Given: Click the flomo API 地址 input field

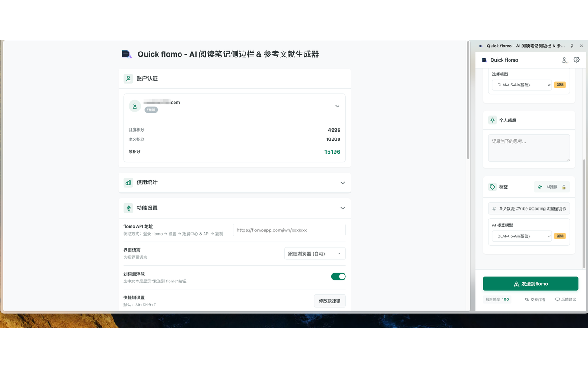Looking at the screenshot, I should (289, 230).
